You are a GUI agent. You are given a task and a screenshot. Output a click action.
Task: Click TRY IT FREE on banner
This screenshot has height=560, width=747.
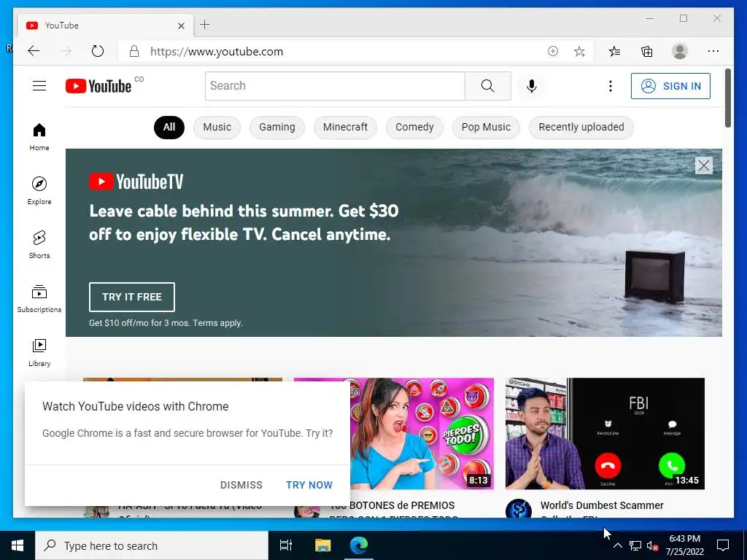pos(132,297)
